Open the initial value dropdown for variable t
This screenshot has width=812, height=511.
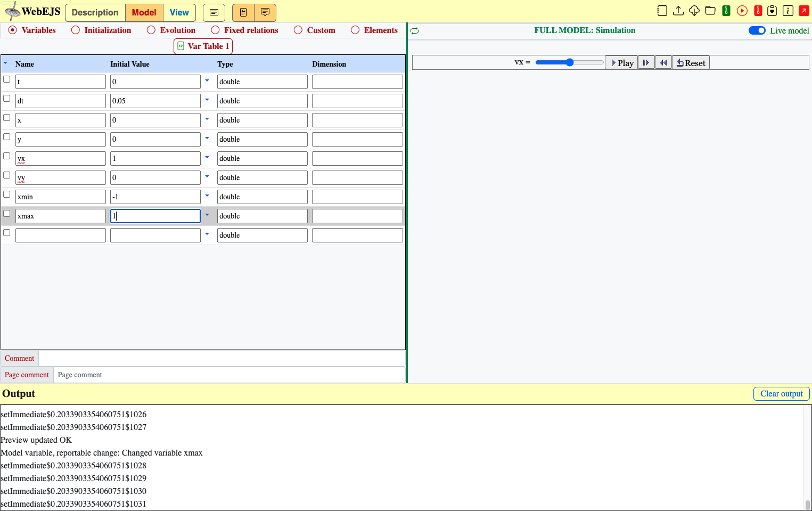click(207, 81)
